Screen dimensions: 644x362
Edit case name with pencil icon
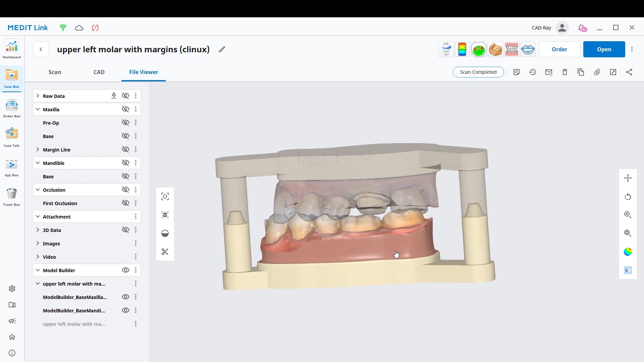coord(222,49)
